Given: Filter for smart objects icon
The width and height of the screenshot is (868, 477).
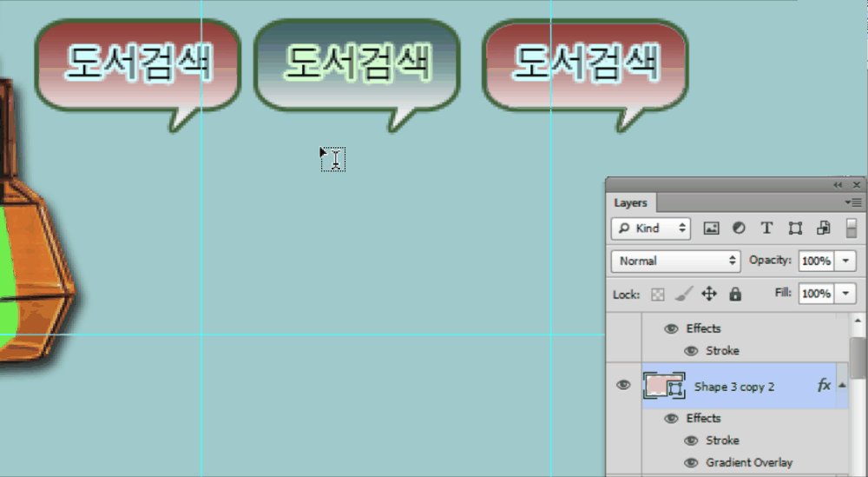Looking at the screenshot, I should pyautogui.click(x=824, y=229).
